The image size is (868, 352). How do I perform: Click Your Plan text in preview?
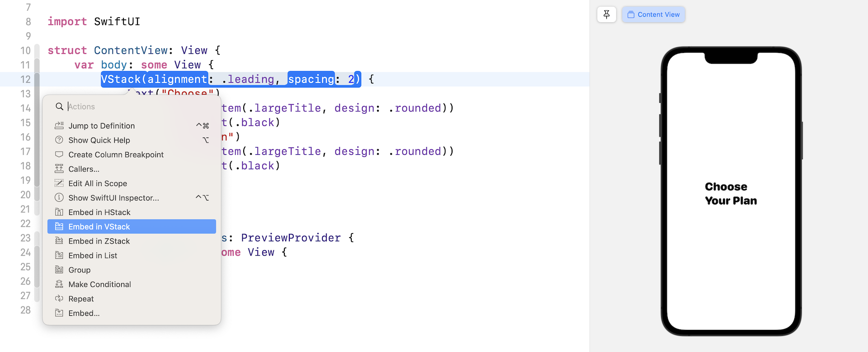tap(731, 200)
